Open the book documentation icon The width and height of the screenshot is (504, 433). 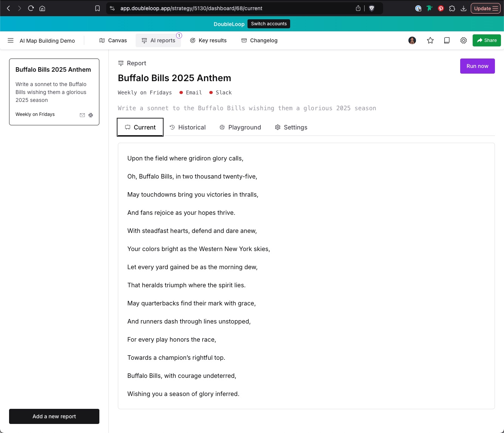(447, 40)
